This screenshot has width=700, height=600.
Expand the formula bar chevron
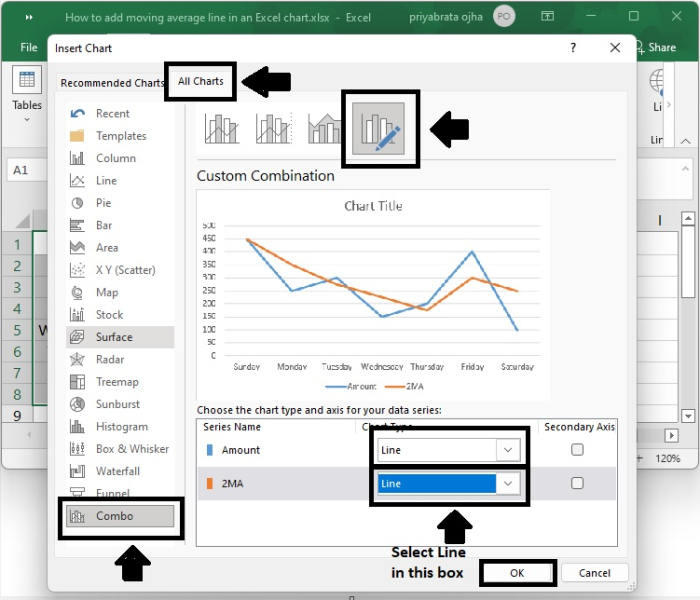click(685, 168)
